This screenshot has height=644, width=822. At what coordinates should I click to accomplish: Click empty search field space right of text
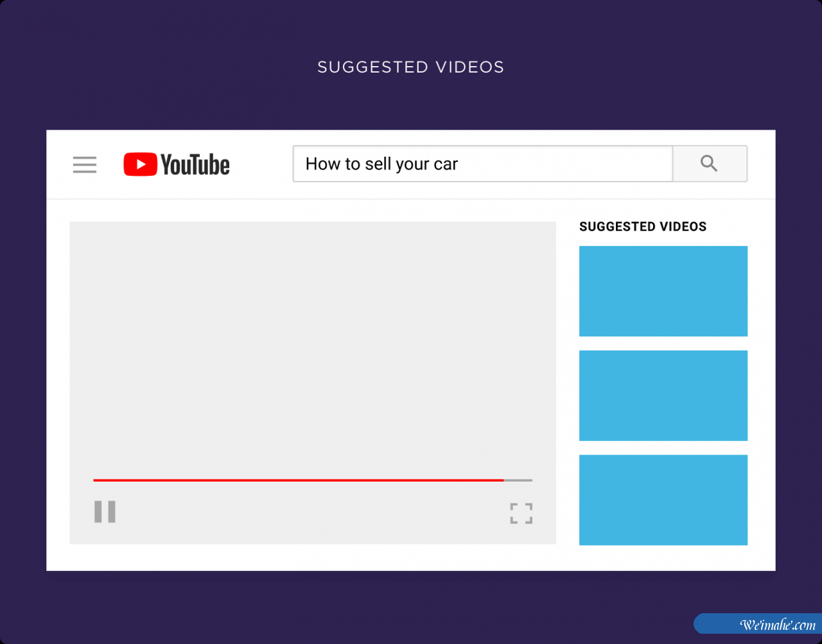click(565, 164)
